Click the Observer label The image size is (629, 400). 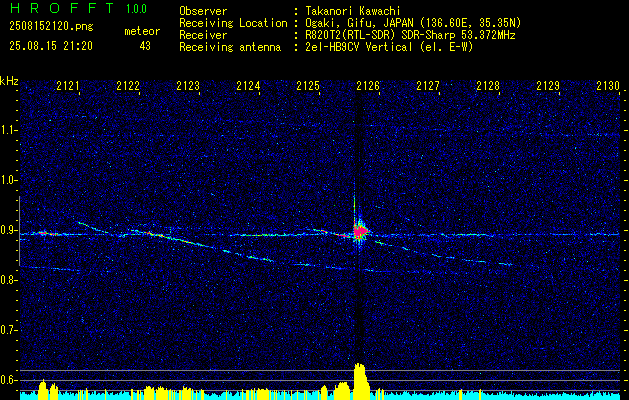(x=203, y=11)
